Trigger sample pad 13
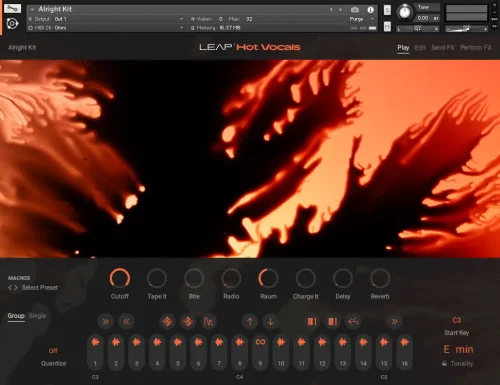The width and height of the screenshot is (500, 385). 343,352
